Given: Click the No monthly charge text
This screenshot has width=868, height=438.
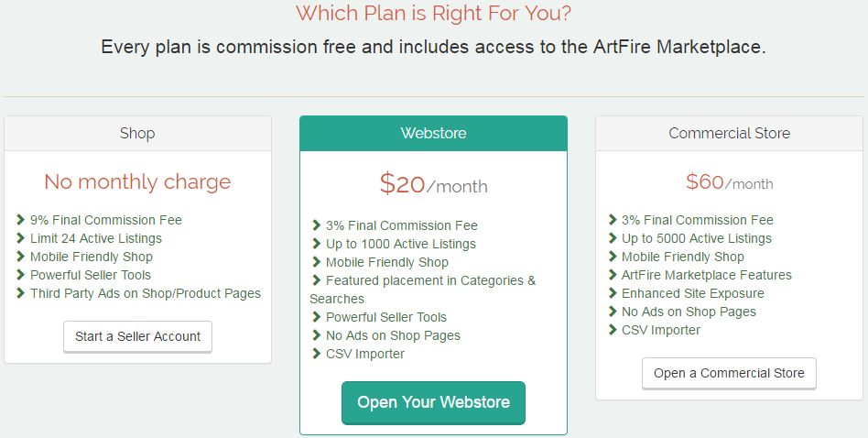Looking at the screenshot, I should (x=138, y=181).
